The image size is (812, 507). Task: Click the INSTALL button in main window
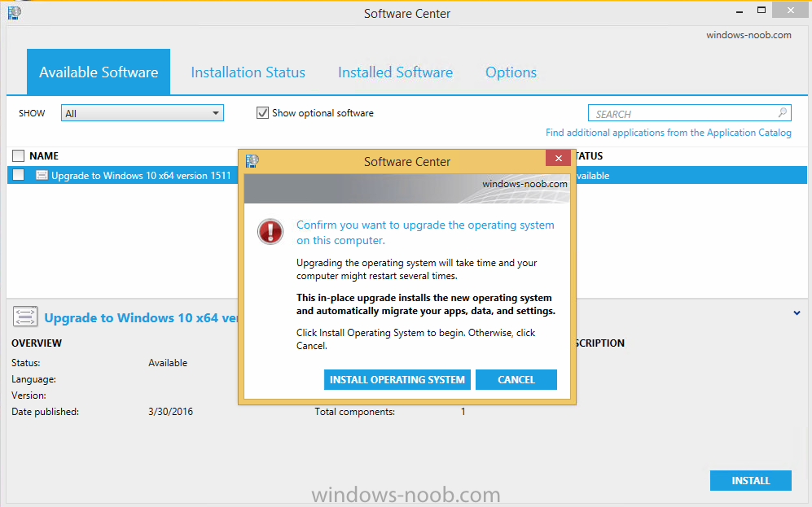pos(751,481)
